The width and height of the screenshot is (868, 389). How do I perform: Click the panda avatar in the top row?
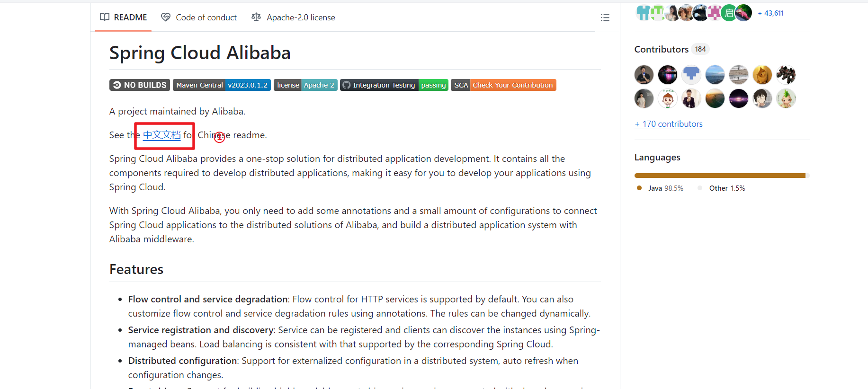coord(700,13)
